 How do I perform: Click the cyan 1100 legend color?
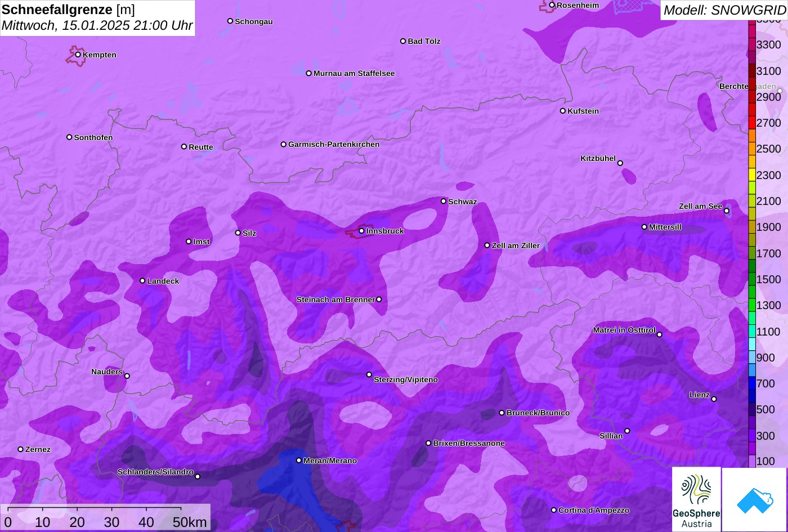click(x=752, y=332)
